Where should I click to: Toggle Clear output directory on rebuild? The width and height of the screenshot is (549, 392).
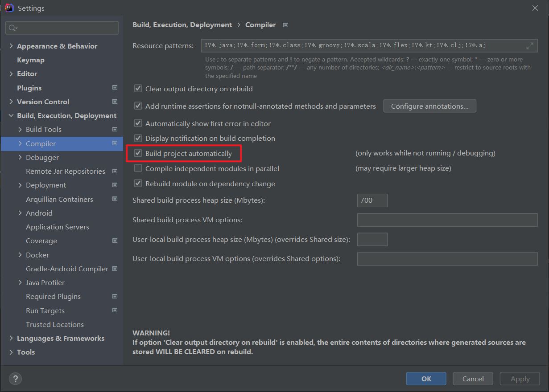(x=138, y=89)
